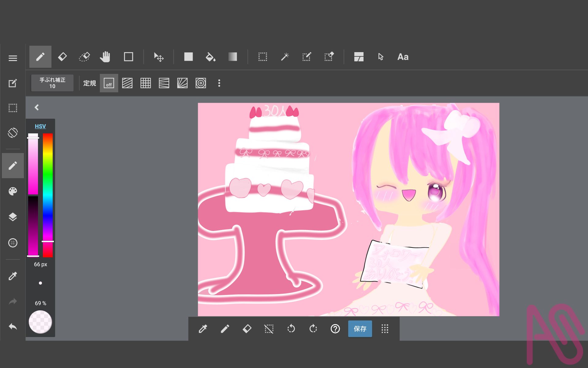Screen dimensions: 588x368
Task: Open the 手ぶれ補正 stabilizer setting
Action: 52,83
